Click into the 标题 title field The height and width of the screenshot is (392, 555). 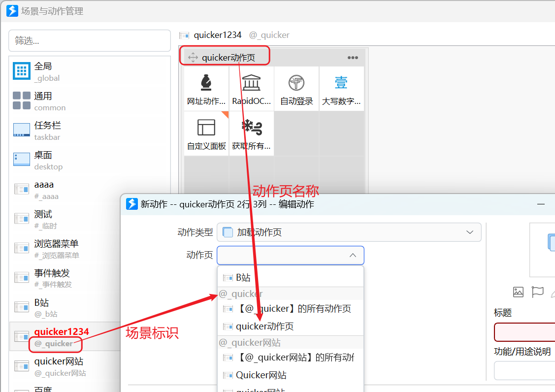pos(524,332)
